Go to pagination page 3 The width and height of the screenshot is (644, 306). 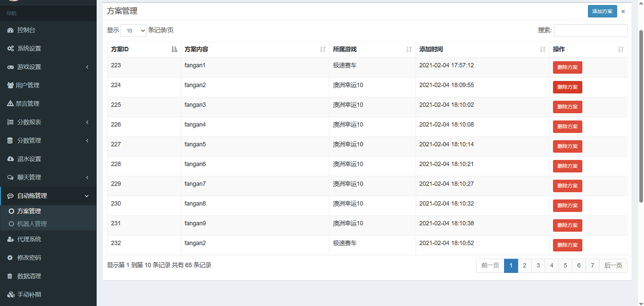pyautogui.click(x=538, y=266)
